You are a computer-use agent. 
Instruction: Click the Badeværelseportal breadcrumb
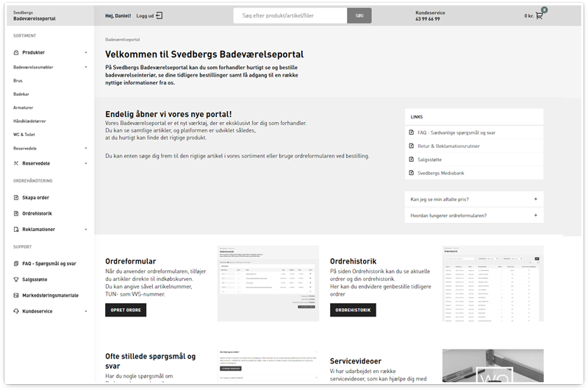[x=122, y=40]
